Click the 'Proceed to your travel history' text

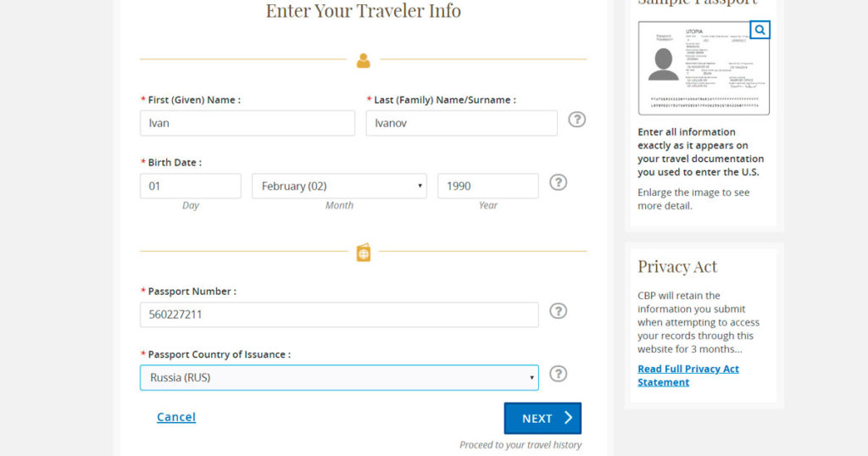click(x=520, y=445)
